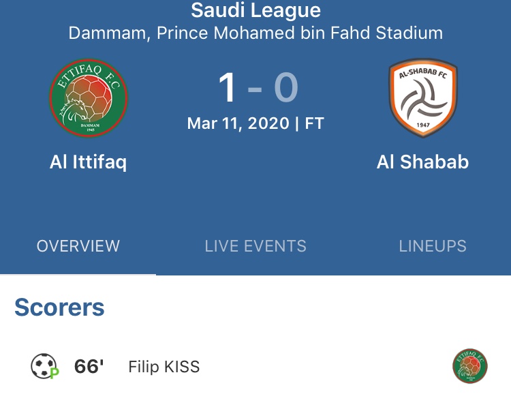Open the Saudi League competition title

point(255,11)
